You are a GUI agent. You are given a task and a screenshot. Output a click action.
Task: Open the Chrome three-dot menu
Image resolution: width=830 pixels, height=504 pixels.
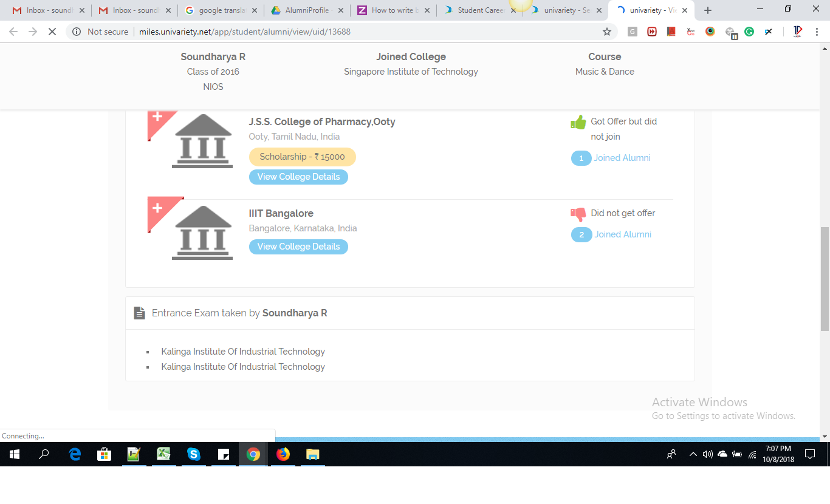[x=817, y=32]
